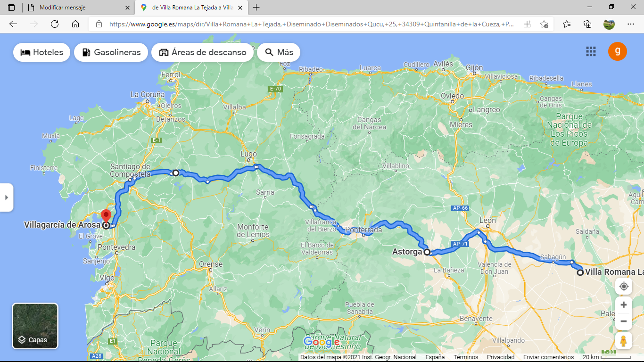Filter by Hoteles along the route

click(x=41, y=52)
